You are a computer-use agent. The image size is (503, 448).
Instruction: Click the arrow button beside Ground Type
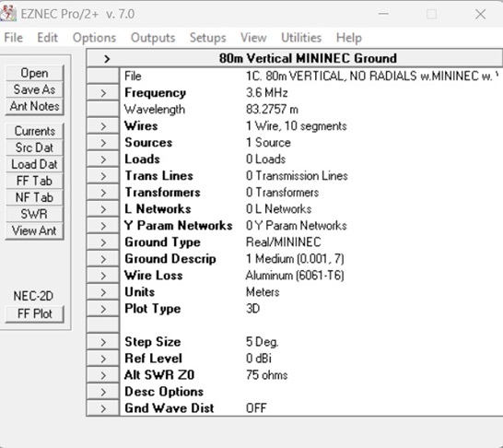tap(103, 242)
